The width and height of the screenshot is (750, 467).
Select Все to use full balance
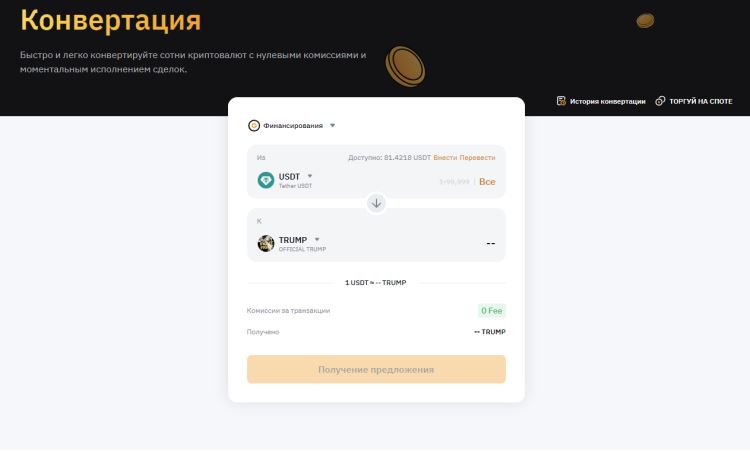click(487, 182)
